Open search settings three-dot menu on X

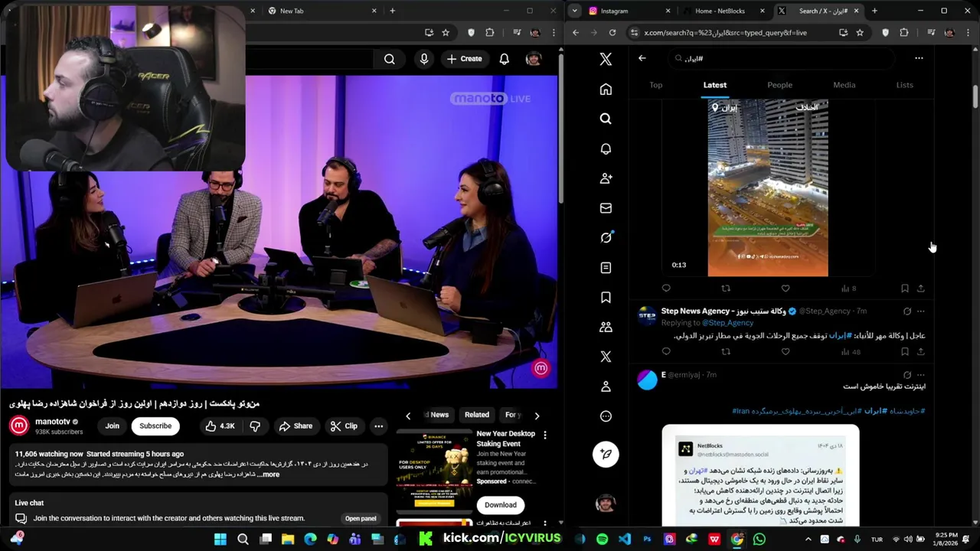[919, 58]
